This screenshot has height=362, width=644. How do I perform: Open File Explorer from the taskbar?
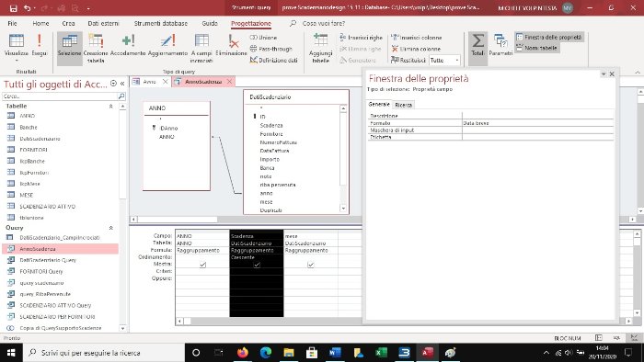pyautogui.click(x=289, y=353)
